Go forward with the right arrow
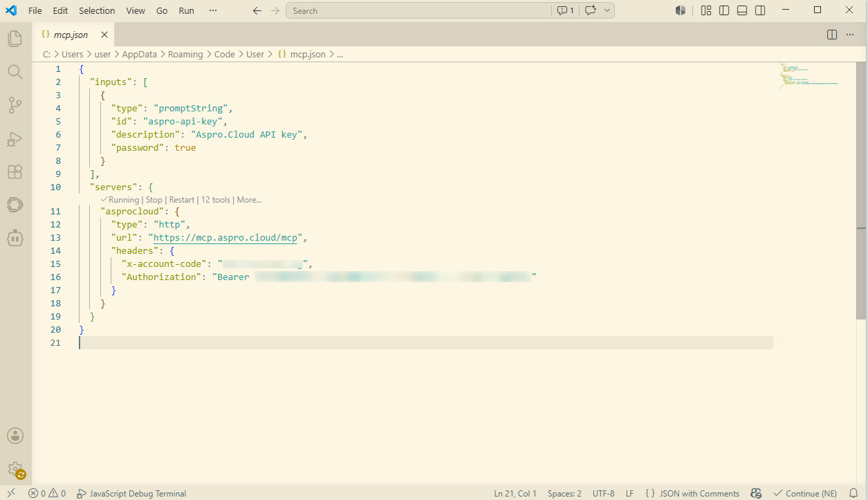The width and height of the screenshot is (868, 500). (275, 10)
